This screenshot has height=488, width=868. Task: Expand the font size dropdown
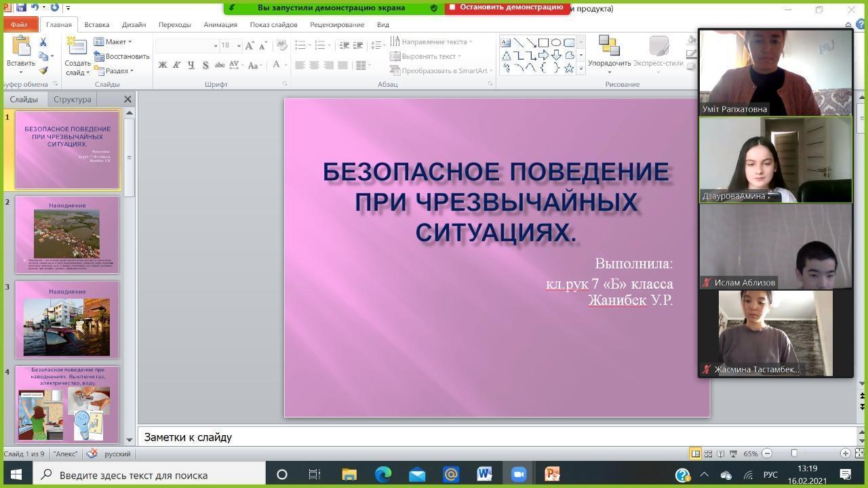[x=239, y=46]
